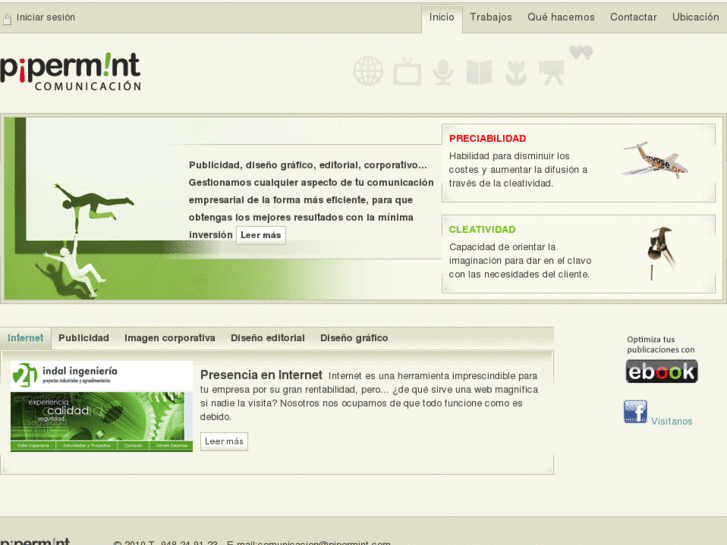This screenshot has height=545, width=727.
Task: Open the Inicio navigation tab
Action: (441, 17)
